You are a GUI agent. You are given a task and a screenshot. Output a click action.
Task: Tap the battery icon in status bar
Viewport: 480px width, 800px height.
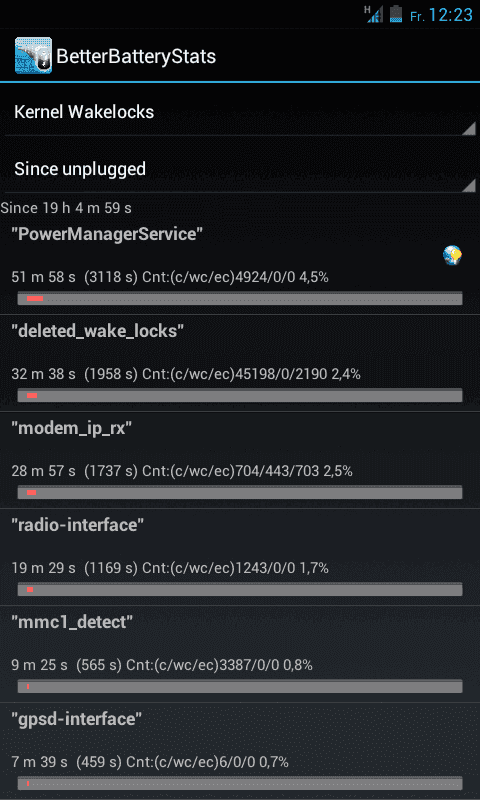[396, 14]
